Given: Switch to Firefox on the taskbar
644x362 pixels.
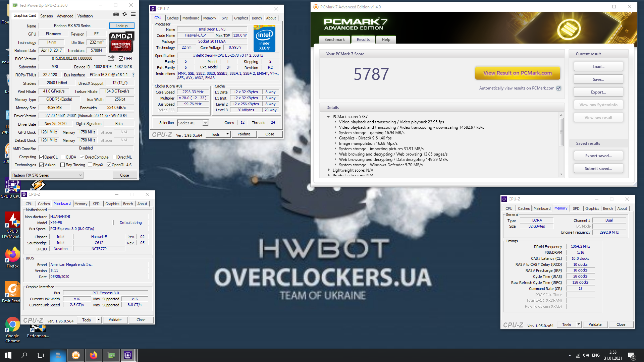Looking at the screenshot, I should [x=94, y=355].
